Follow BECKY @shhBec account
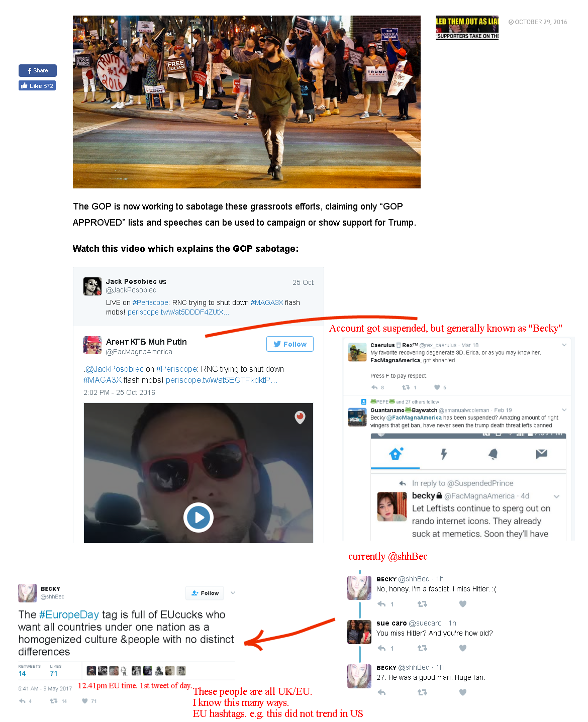The height and width of the screenshot is (722, 588). pyautogui.click(x=205, y=593)
